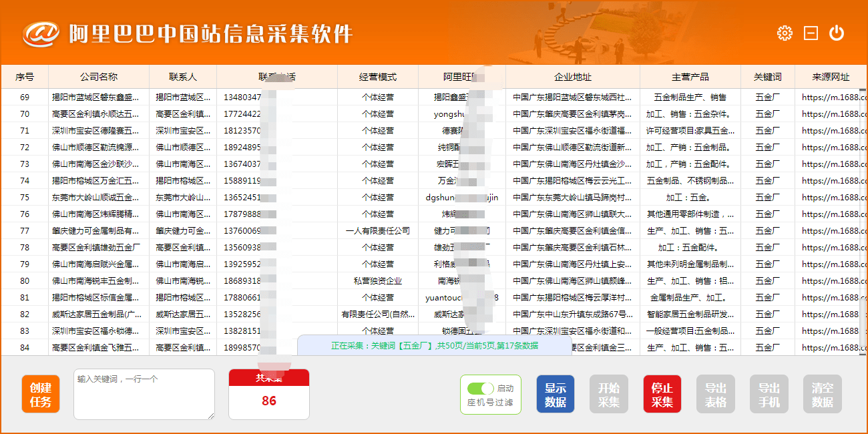This screenshot has width=868, height=434.
Task: Click the 来源网址 column header
Action: pos(831,77)
